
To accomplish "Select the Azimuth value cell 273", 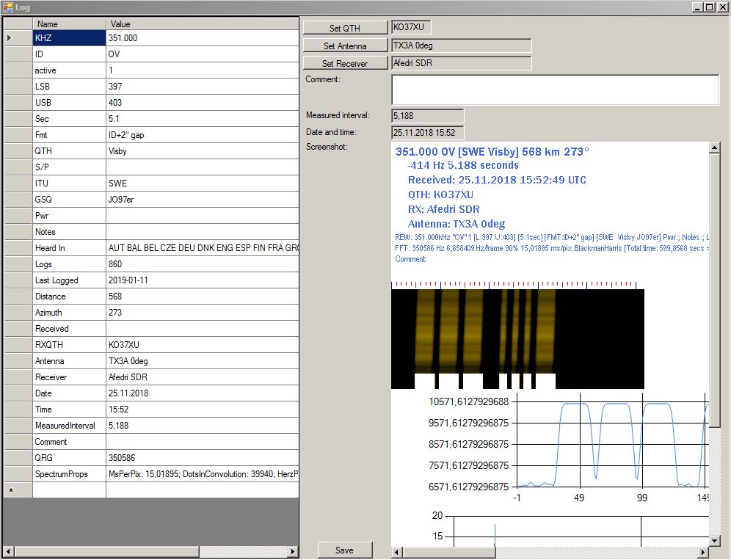I will click(203, 313).
